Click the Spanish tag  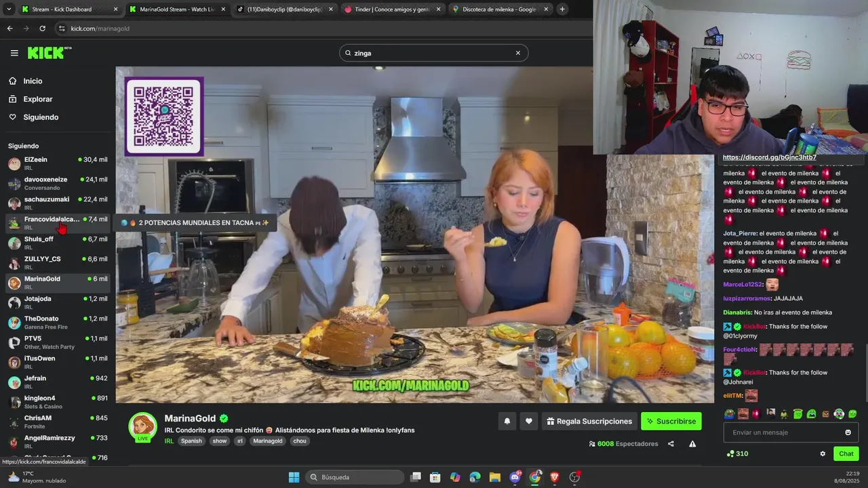coord(191,441)
